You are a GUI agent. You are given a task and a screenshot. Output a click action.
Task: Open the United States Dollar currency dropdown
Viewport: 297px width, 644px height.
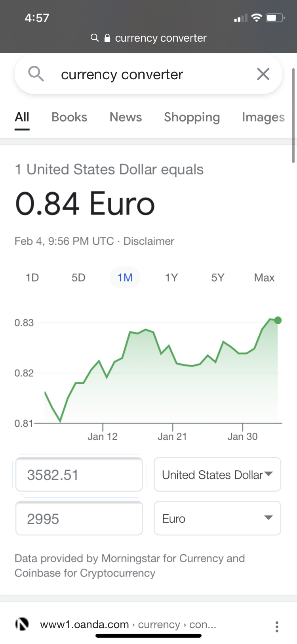[217, 475]
